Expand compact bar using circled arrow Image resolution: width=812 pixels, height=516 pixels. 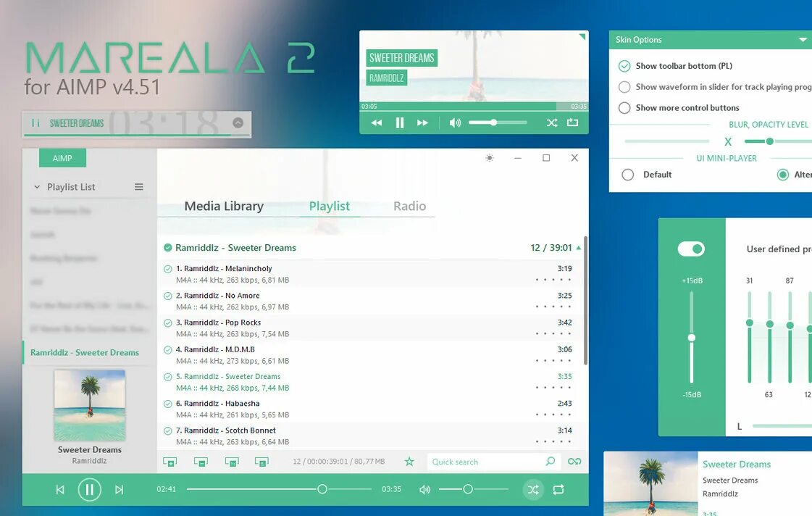tap(238, 122)
